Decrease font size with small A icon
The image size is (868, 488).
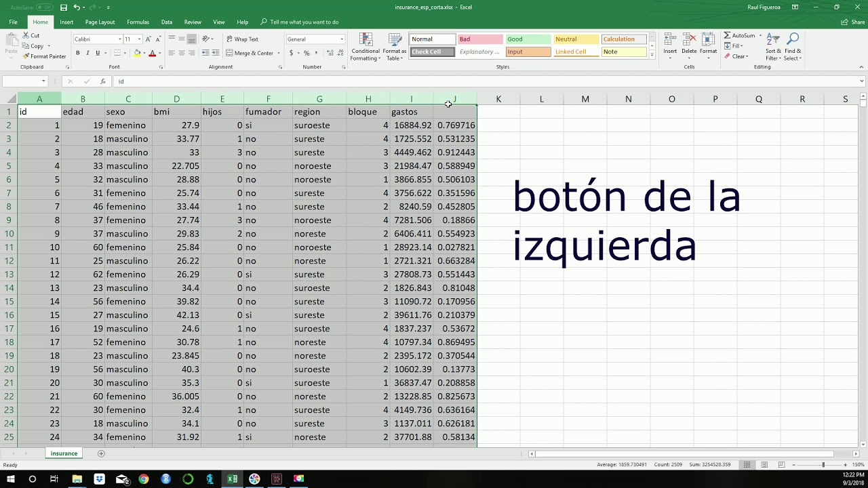coord(159,39)
